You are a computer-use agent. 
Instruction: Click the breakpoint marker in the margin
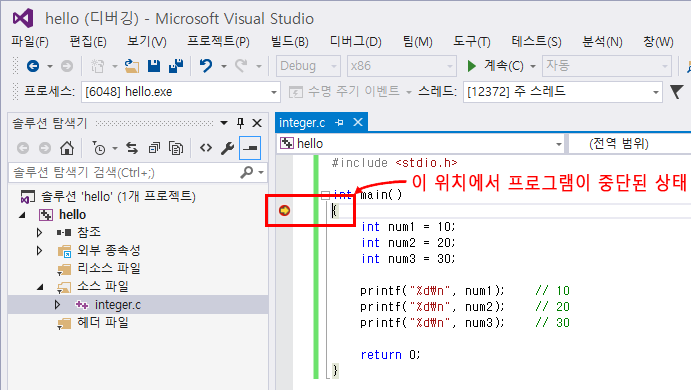tap(285, 211)
